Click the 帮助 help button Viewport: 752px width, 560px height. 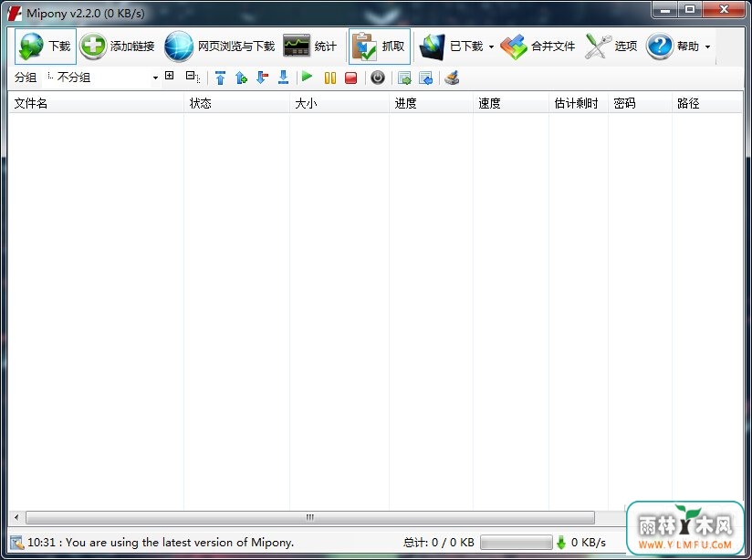click(673, 47)
